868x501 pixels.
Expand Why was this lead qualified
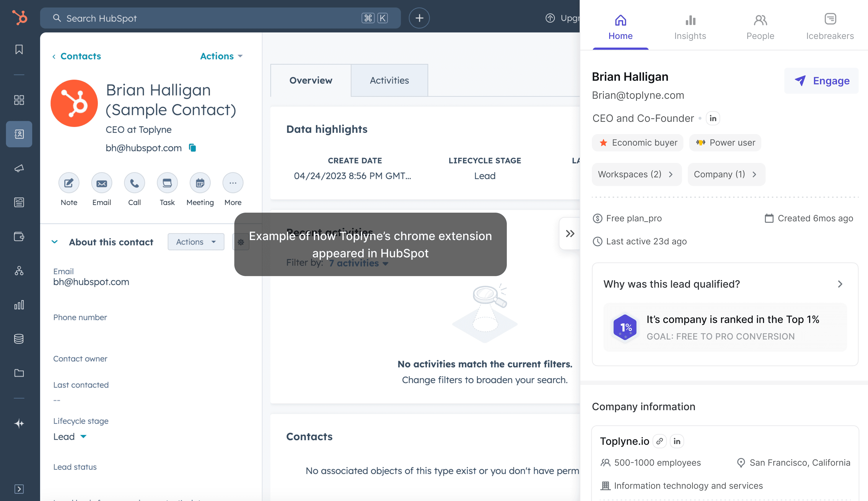click(840, 284)
